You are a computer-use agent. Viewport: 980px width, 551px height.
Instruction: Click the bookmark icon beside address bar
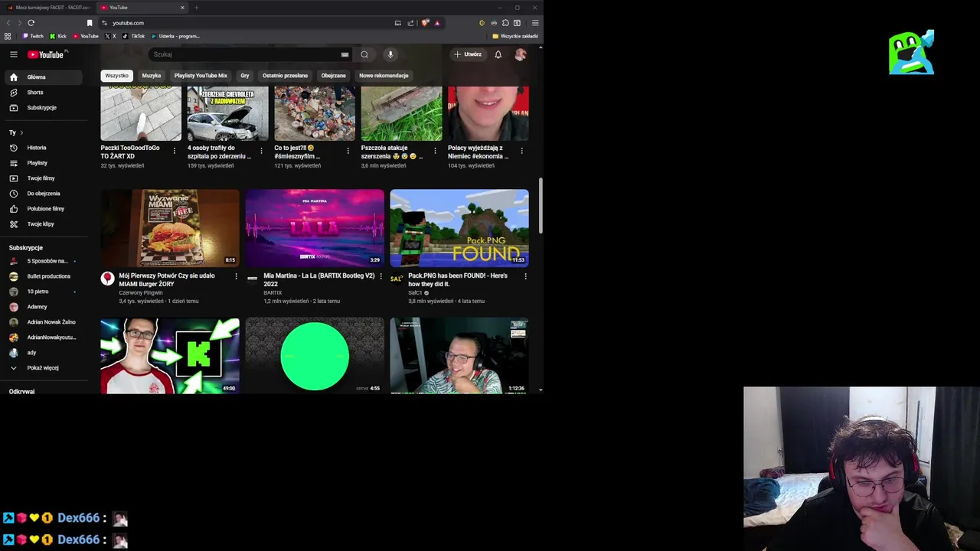click(x=90, y=23)
